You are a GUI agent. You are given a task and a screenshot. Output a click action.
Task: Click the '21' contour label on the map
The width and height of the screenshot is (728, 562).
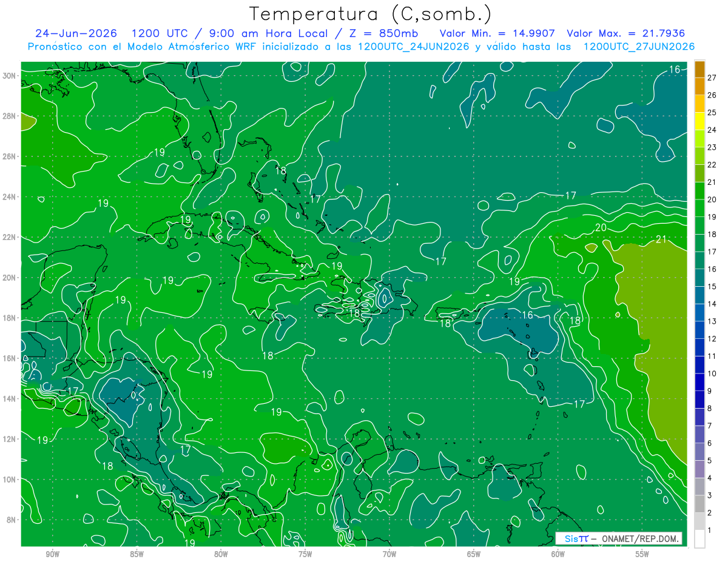point(661,239)
